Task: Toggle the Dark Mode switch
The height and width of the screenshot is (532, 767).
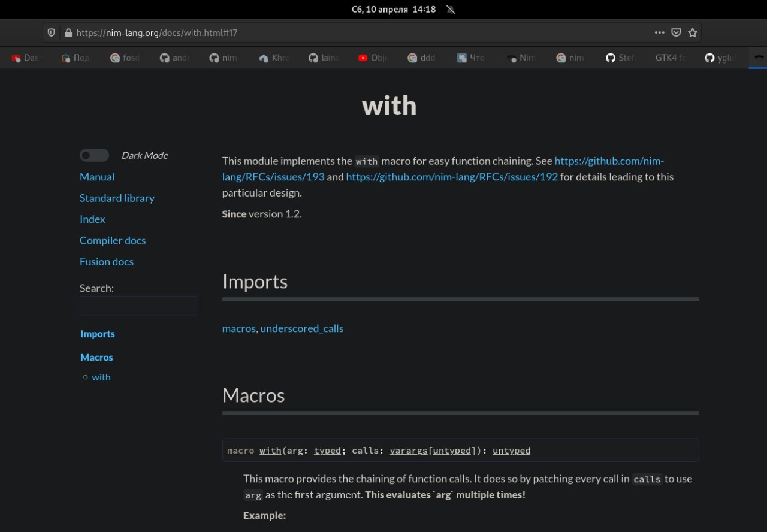Action: click(x=94, y=155)
